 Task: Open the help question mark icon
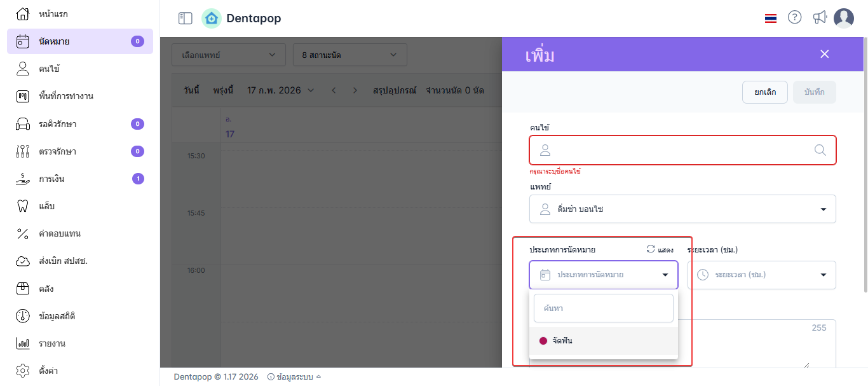pyautogui.click(x=794, y=18)
